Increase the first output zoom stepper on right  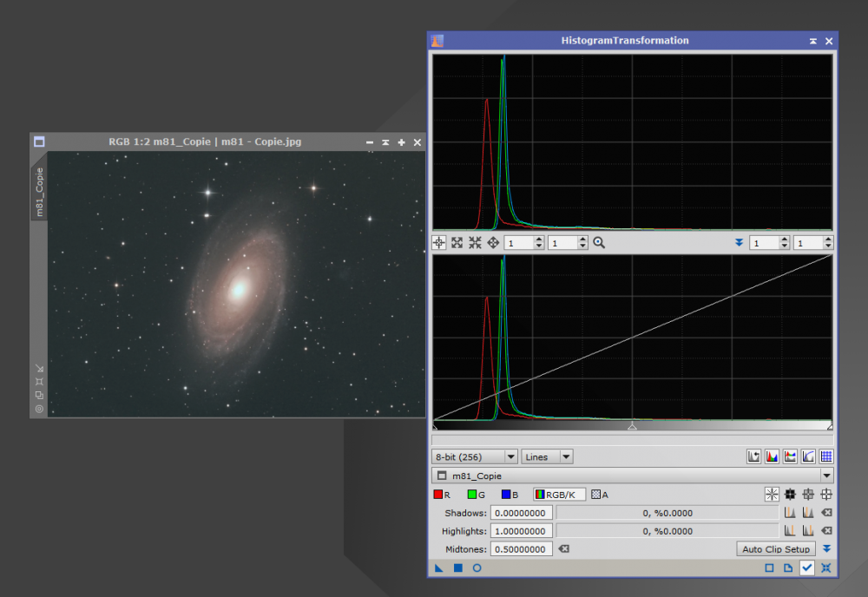784,239
